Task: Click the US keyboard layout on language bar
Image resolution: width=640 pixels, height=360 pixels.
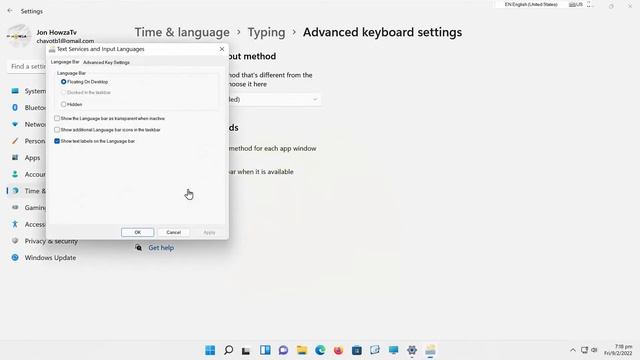Action: [576, 4]
